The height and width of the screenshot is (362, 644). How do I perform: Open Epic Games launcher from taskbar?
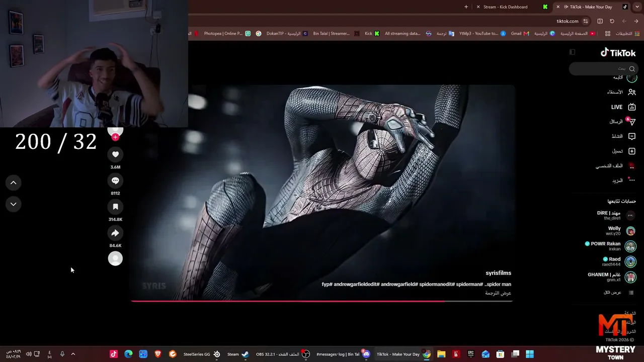[x=471, y=354]
